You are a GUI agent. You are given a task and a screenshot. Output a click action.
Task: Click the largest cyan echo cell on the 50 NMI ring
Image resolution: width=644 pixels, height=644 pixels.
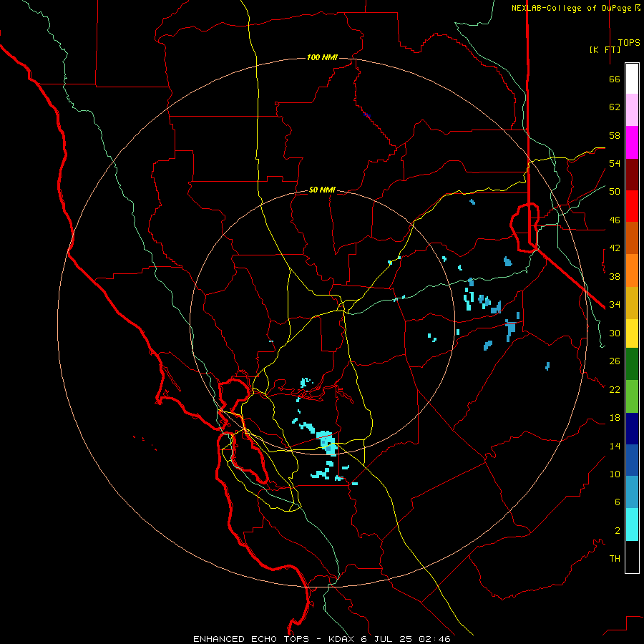[327, 443]
